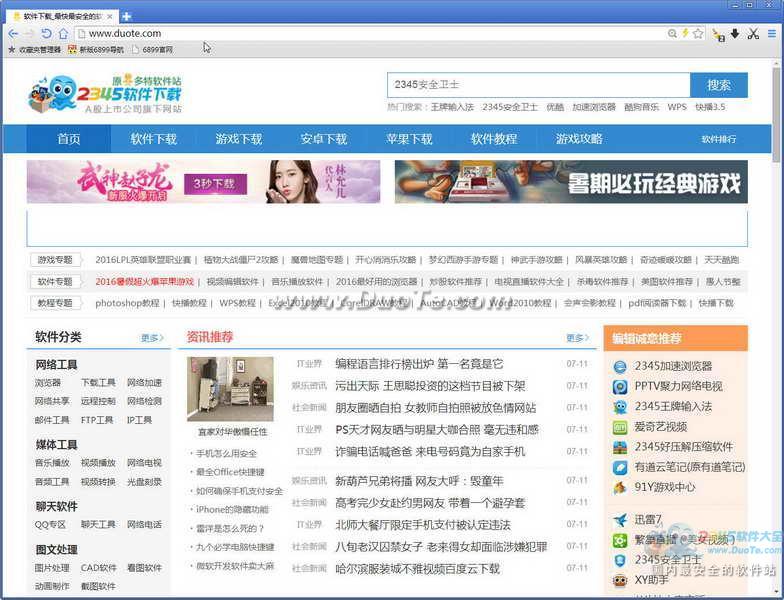This screenshot has width=784, height=600.
Task: Open news 编程语言排行榜出炉 第一名竟是它
Action: (x=419, y=364)
